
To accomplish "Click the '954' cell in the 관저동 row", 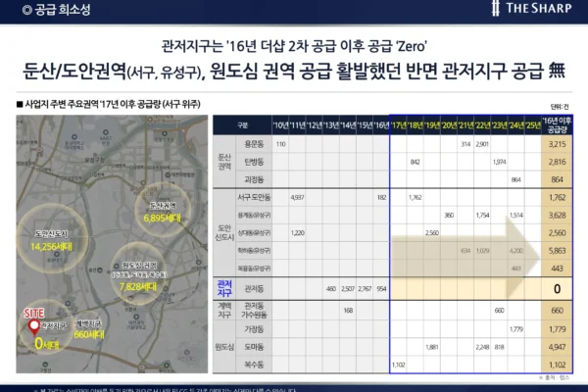I will [x=381, y=288].
